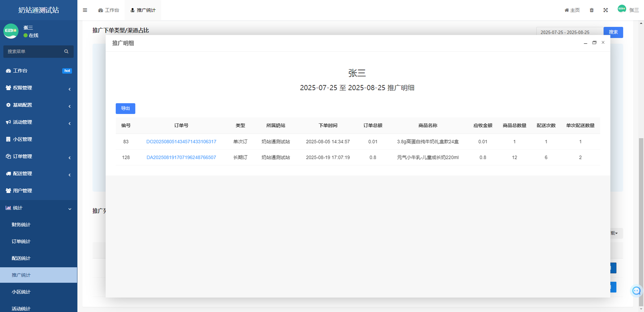Screen dimensions: 644x312
Task: Toggle fullscreen with the expand icon
Action: pyautogui.click(x=606, y=10)
